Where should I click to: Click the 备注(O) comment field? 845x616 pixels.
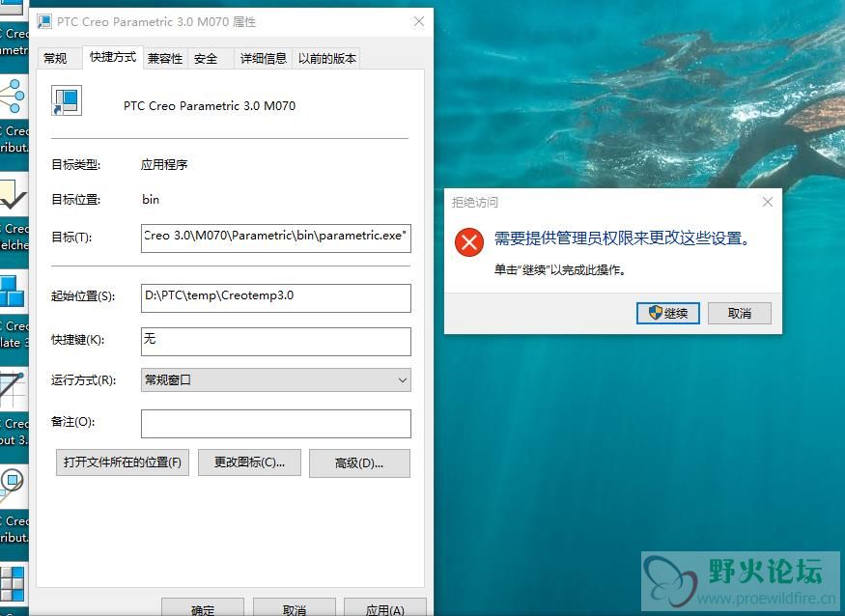[276, 424]
